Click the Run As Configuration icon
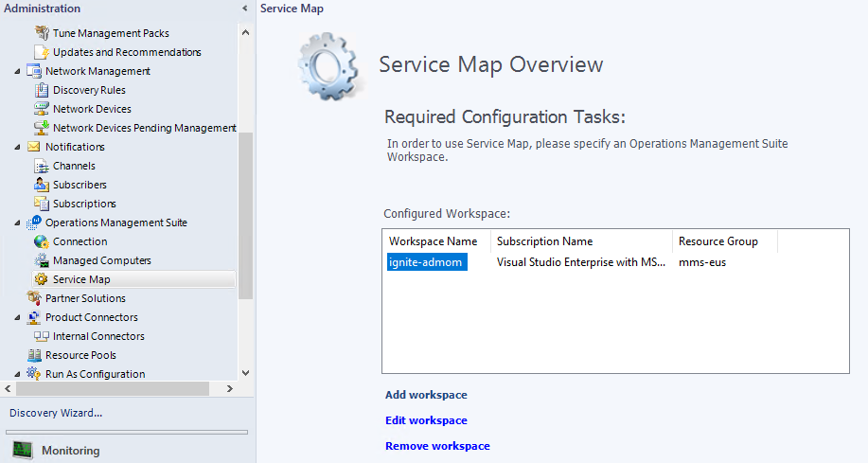 click(x=34, y=374)
